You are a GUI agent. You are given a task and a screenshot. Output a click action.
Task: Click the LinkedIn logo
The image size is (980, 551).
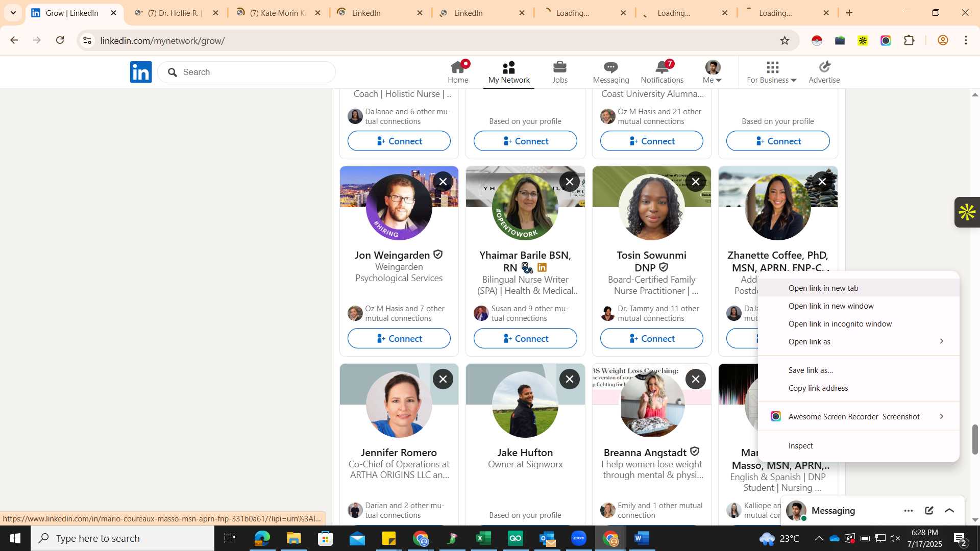pos(141,72)
